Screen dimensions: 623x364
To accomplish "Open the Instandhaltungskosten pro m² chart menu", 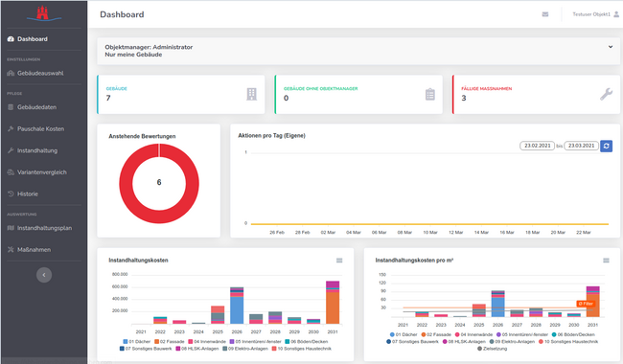I will click(606, 261).
